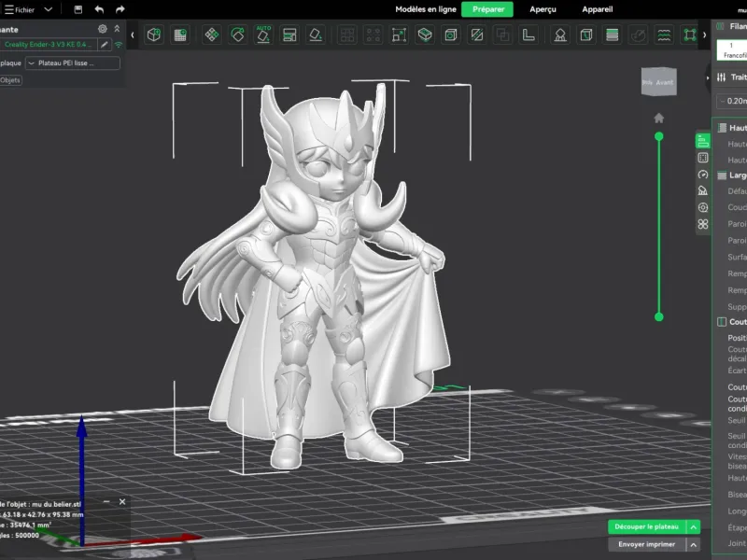Select the Scale tool with corner handles

[x=400, y=35]
